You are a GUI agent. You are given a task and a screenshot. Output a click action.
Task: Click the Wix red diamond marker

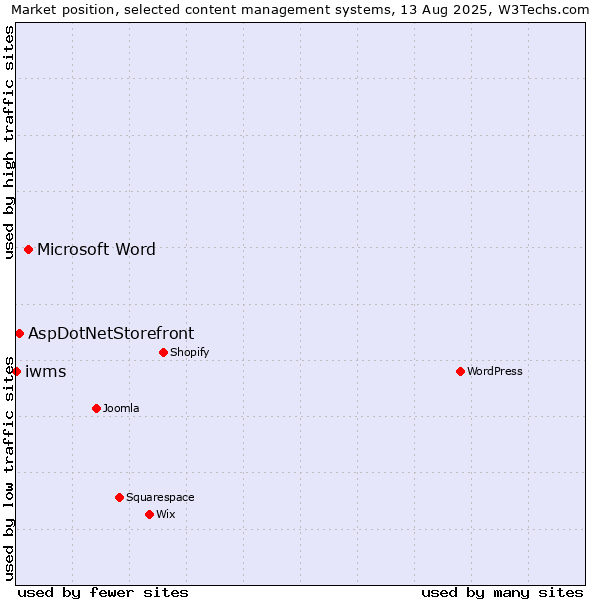tap(150, 514)
